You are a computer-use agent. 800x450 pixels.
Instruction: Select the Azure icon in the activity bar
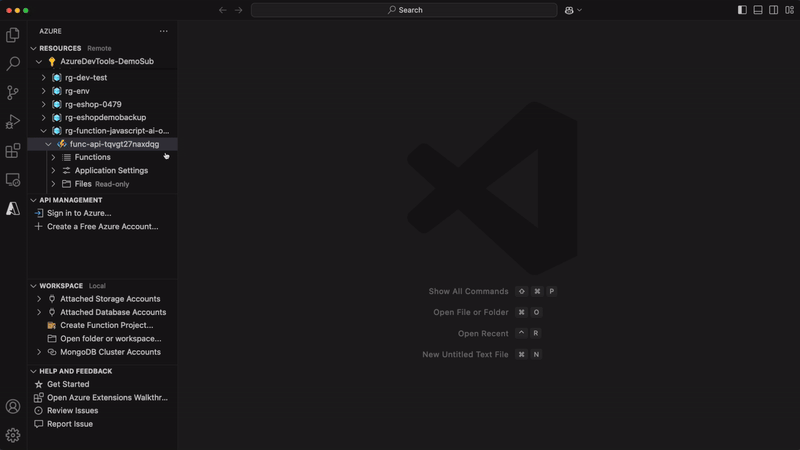point(13,209)
